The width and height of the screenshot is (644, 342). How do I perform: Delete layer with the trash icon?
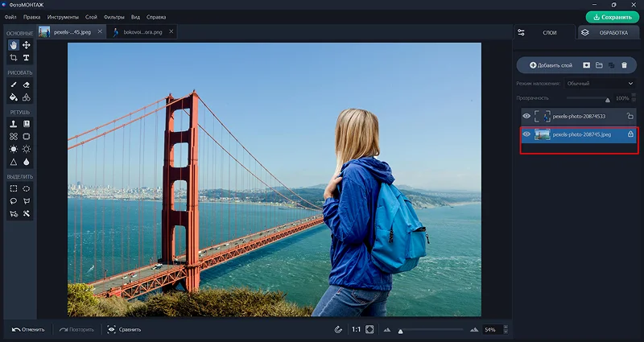[625, 65]
